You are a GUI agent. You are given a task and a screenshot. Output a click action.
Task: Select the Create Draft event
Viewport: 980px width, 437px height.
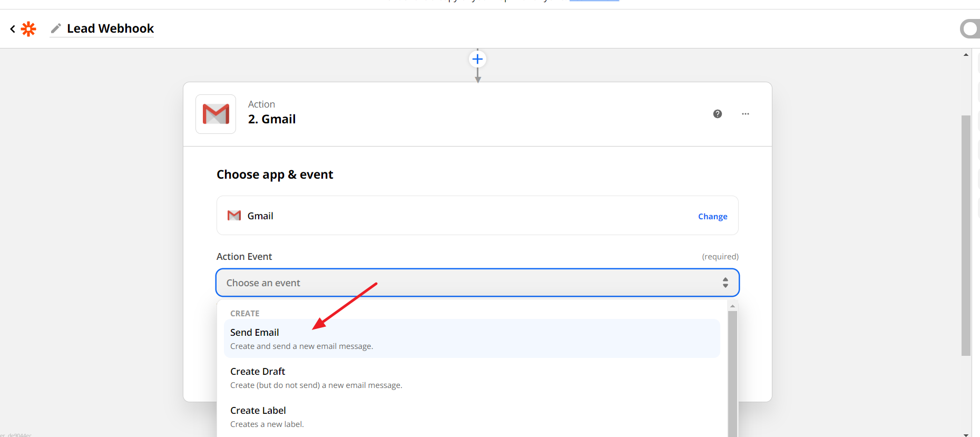point(472,377)
